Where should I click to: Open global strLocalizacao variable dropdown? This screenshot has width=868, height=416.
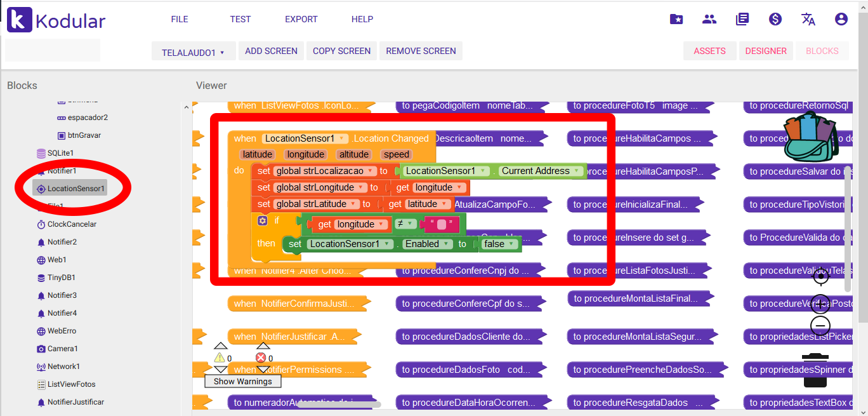tap(325, 171)
